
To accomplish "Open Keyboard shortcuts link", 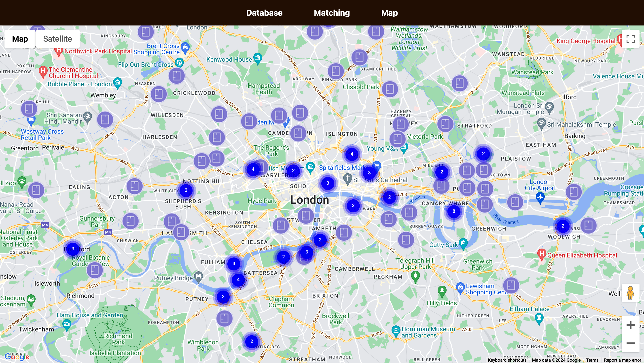I will click(x=507, y=360).
